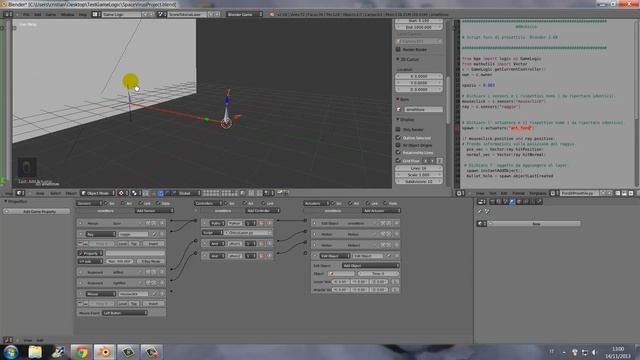Delete the Ray sensor

point(162,234)
